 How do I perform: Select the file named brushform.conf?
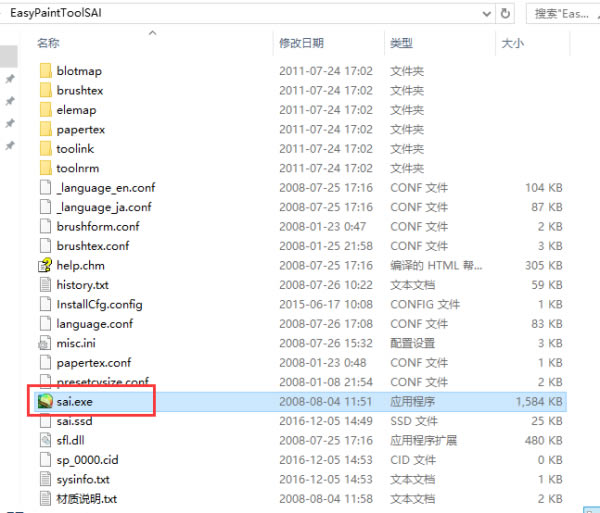pyautogui.click(x=98, y=226)
